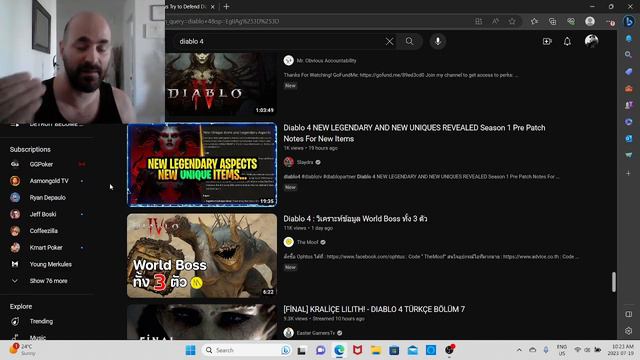The image size is (640, 360).
Task: Open Edge Favorites list icon
Action: (x=534, y=21)
